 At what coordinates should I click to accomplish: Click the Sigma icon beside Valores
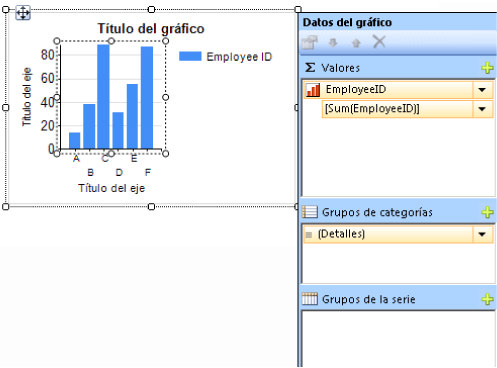click(x=310, y=68)
